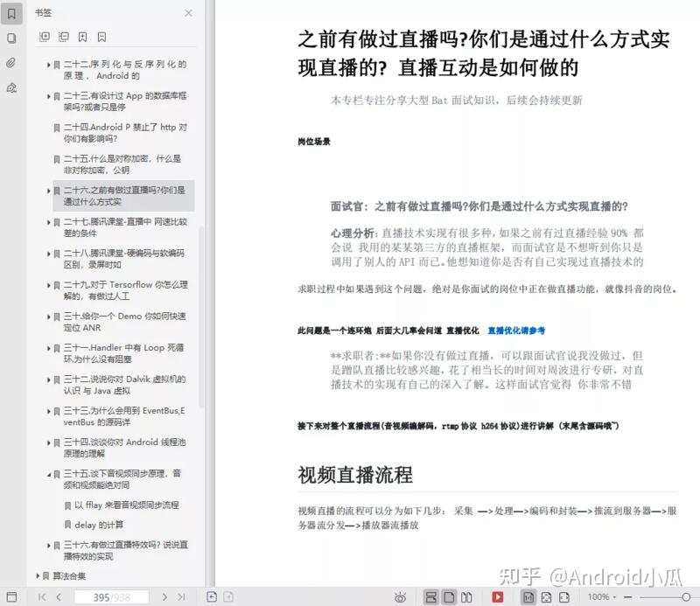The height and width of the screenshot is (606, 700).
Task: Open the bookmarks panel in the left sidebar
Action: (10, 13)
